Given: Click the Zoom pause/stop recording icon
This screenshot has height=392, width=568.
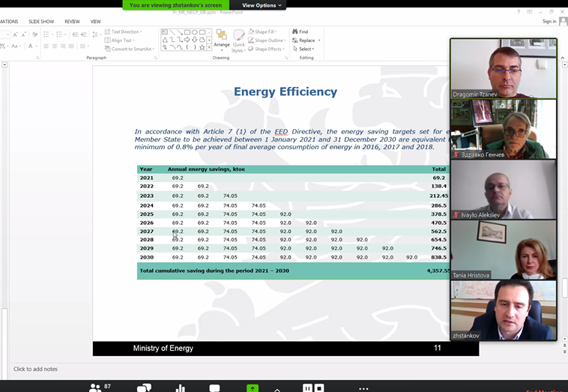Looking at the screenshot, I should coord(312,388).
